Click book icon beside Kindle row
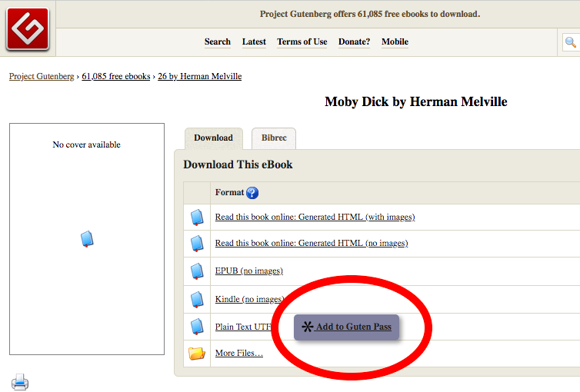The height and width of the screenshot is (392, 580). tap(197, 300)
